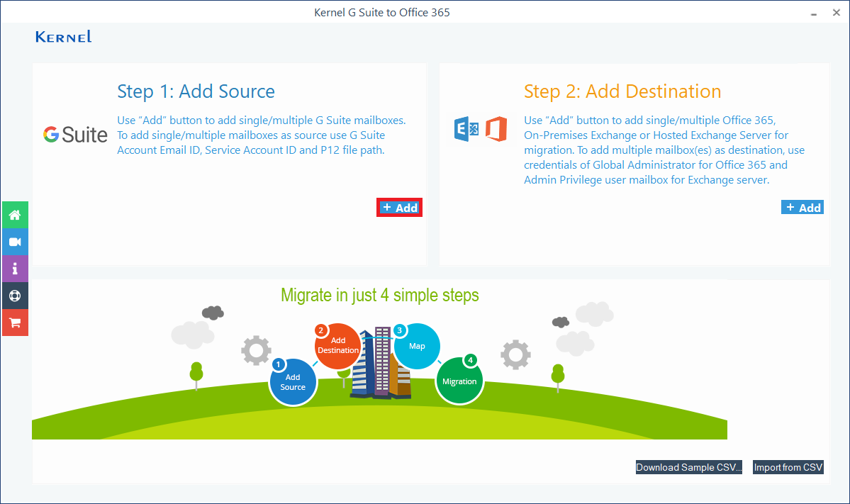The width and height of the screenshot is (850, 504).
Task: Click the Exchange server icon
Action: pos(466,129)
